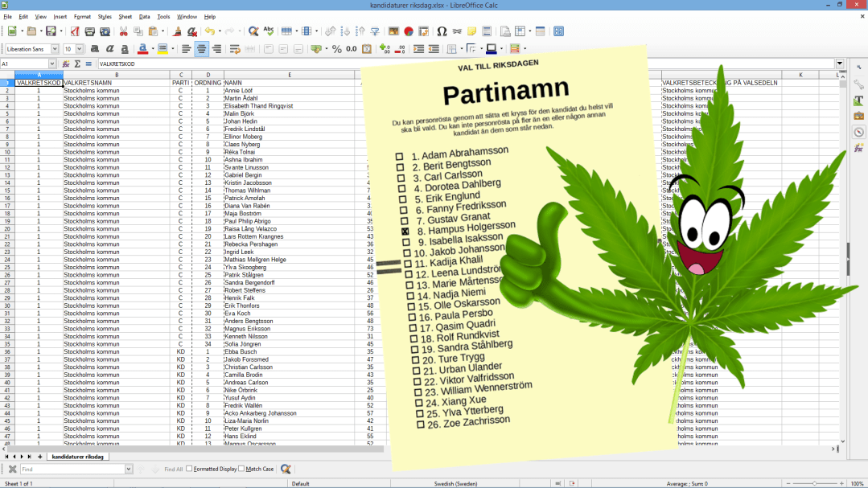Click the Sort Ascending icon

[x=345, y=31]
